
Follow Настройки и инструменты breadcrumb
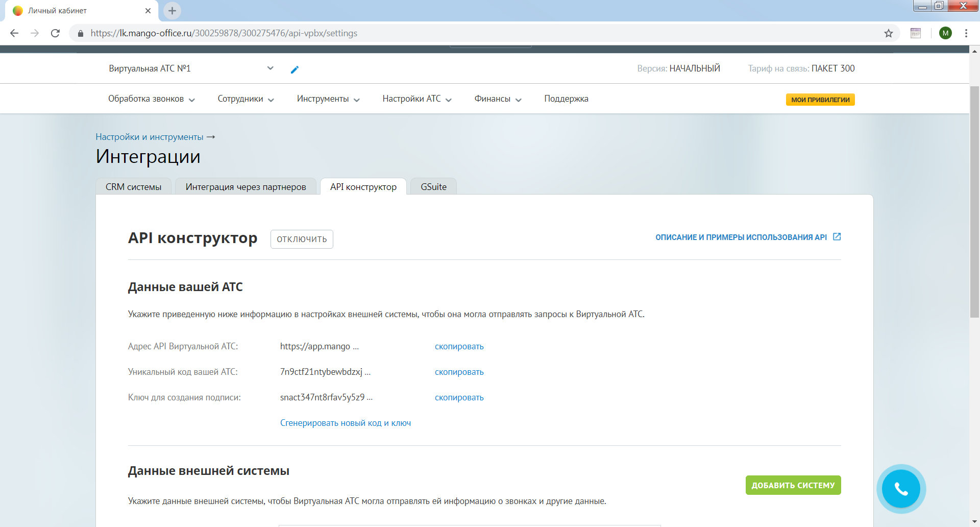click(150, 137)
